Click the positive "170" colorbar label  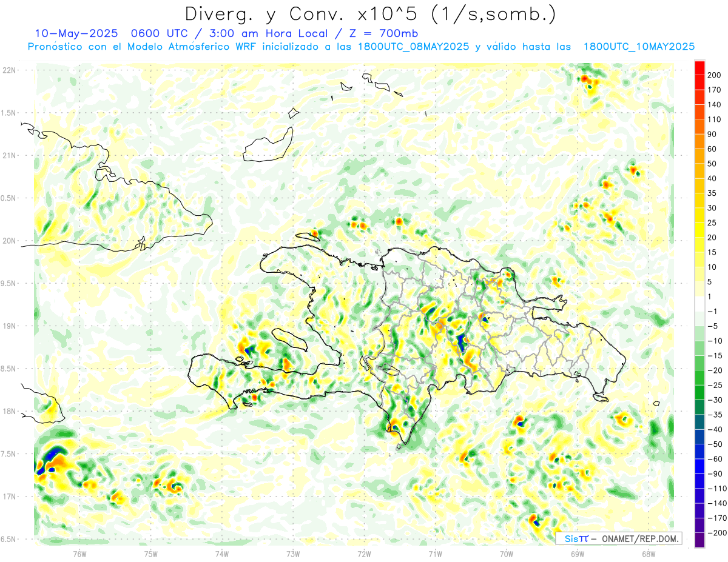click(715, 90)
